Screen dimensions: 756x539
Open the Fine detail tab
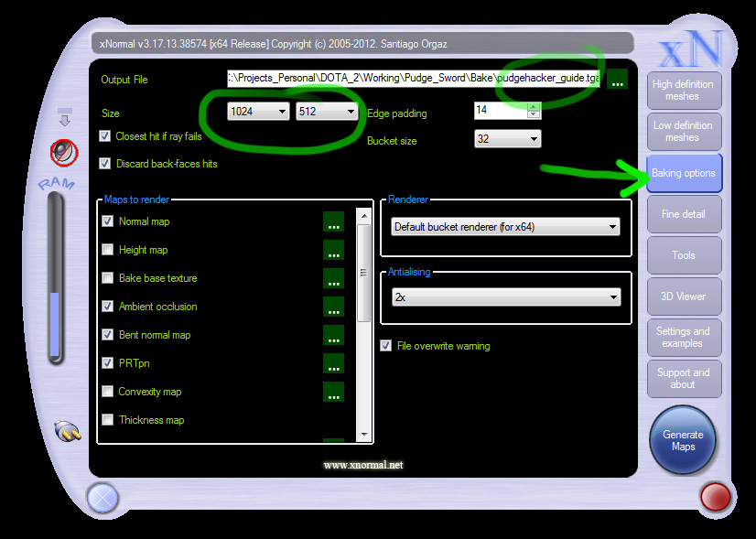(x=683, y=214)
